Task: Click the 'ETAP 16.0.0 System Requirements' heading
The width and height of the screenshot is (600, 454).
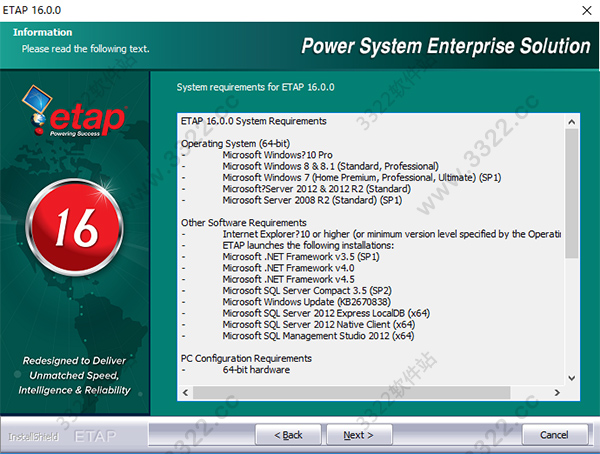Action: pos(253,121)
